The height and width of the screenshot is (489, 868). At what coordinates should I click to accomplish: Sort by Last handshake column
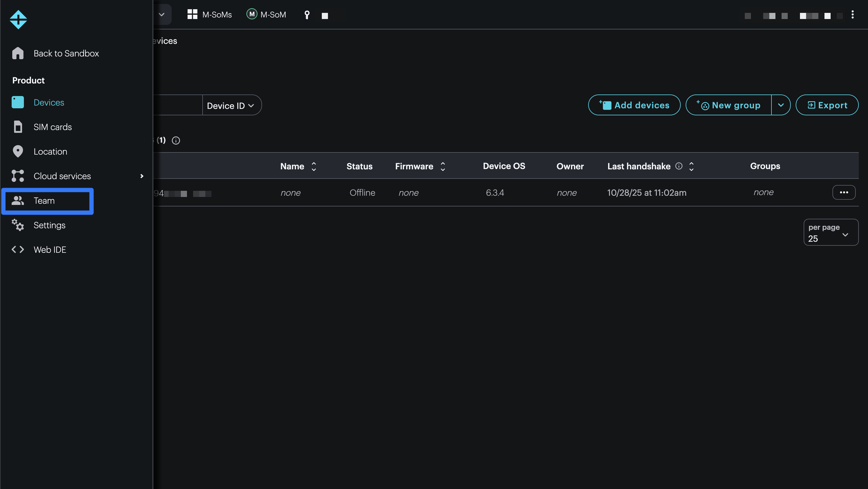pyautogui.click(x=691, y=166)
